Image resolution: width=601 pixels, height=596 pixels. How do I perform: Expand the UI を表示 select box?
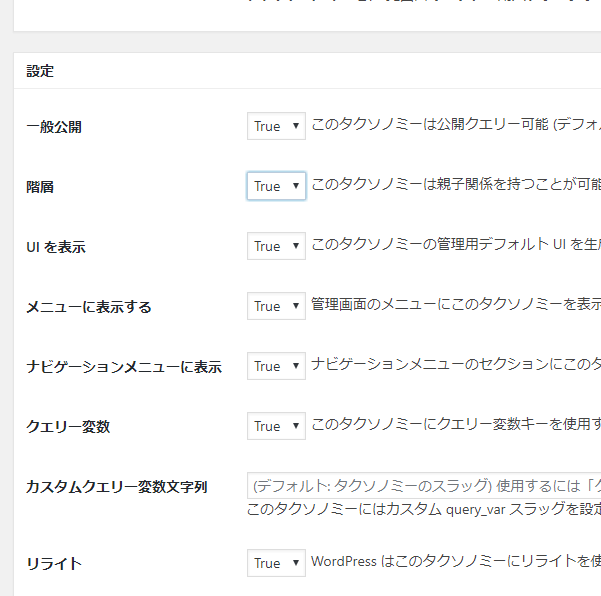pyautogui.click(x=276, y=246)
